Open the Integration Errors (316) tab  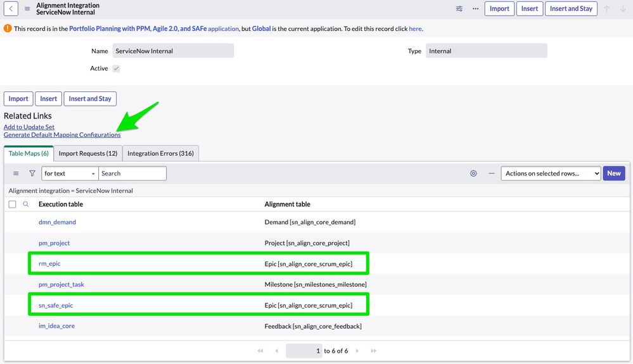pyautogui.click(x=161, y=154)
